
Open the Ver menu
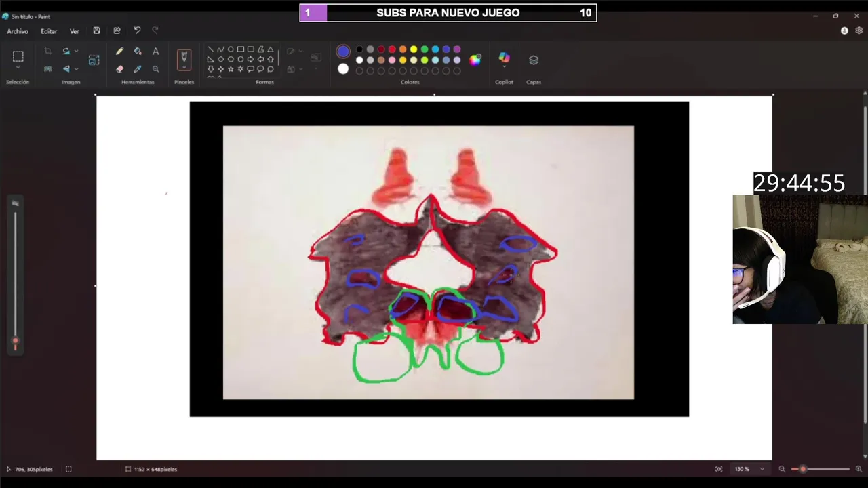pos(75,31)
